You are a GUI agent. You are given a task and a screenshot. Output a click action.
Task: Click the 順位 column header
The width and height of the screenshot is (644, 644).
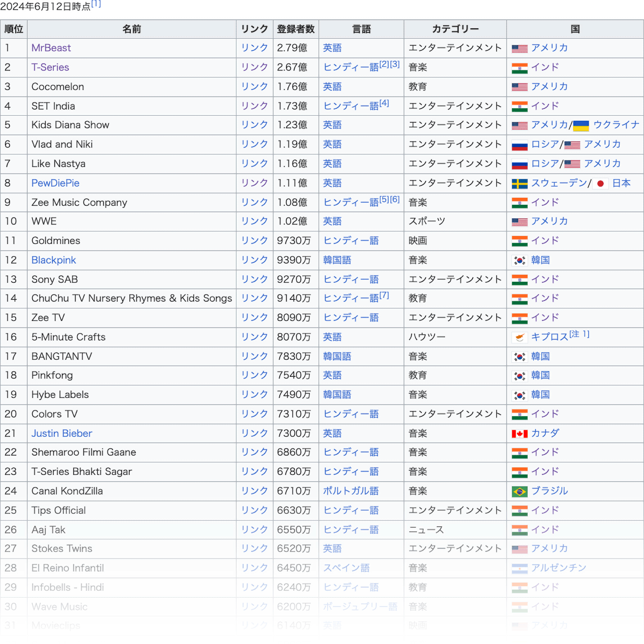point(14,29)
